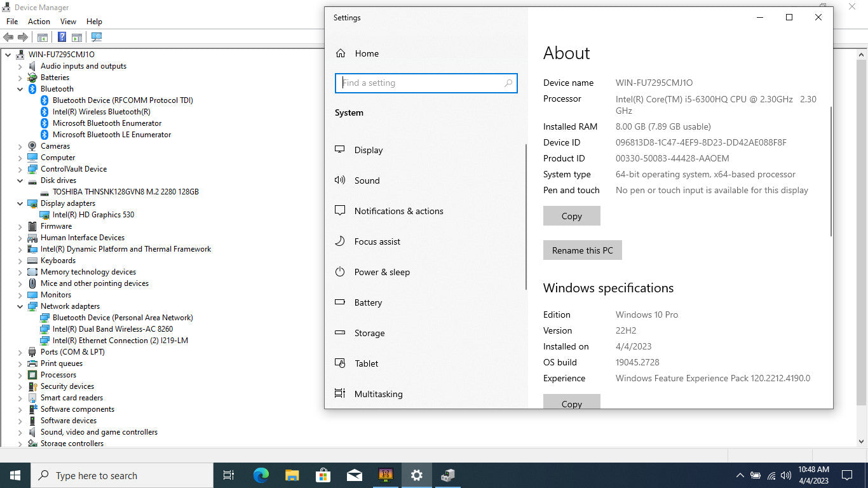The height and width of the screenshot is (488, 868).
Task: Open Display settings in the sidebar
Action: [369, 150]
